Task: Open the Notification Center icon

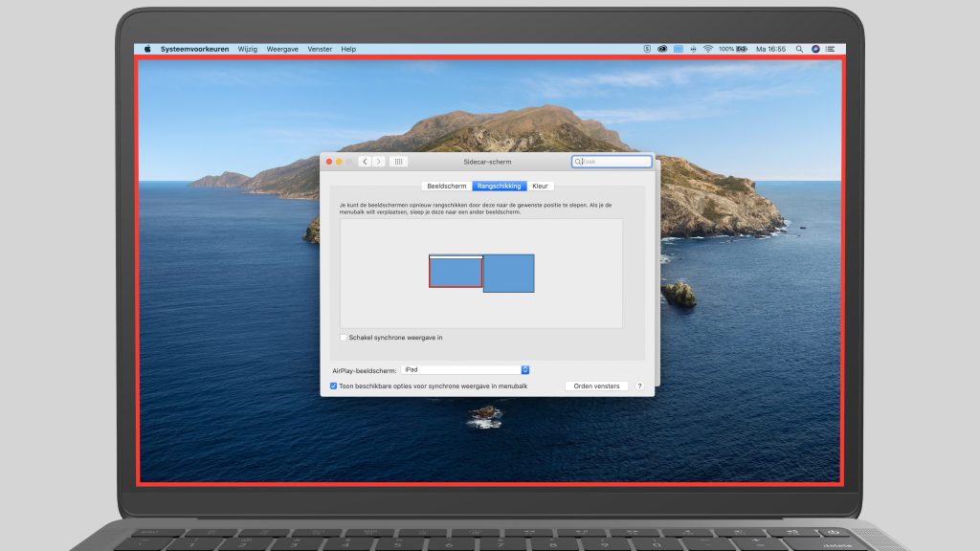Action: [830, 49]
